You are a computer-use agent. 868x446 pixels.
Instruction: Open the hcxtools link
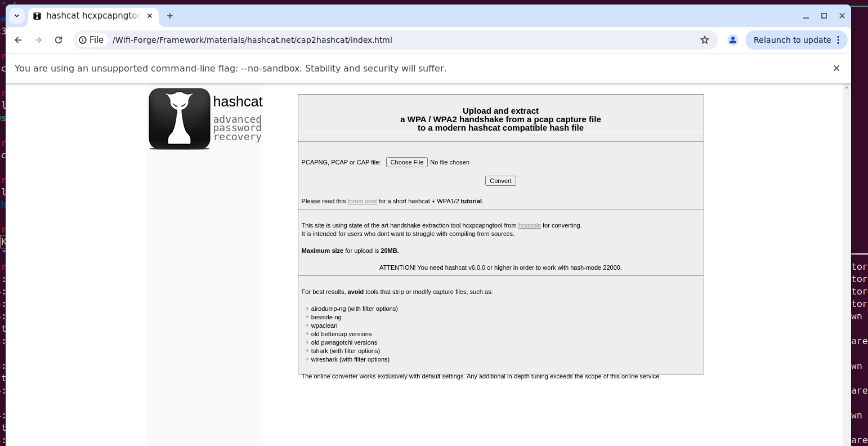(529, 225)
